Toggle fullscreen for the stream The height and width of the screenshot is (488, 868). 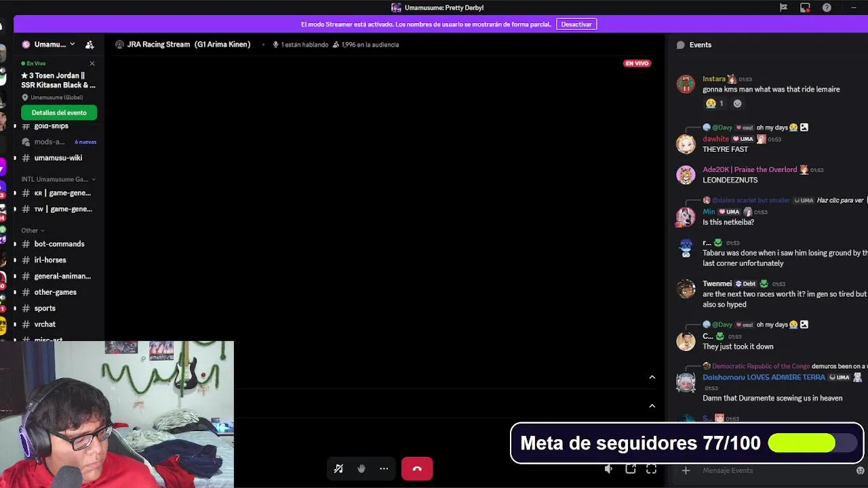coord(652,469)
